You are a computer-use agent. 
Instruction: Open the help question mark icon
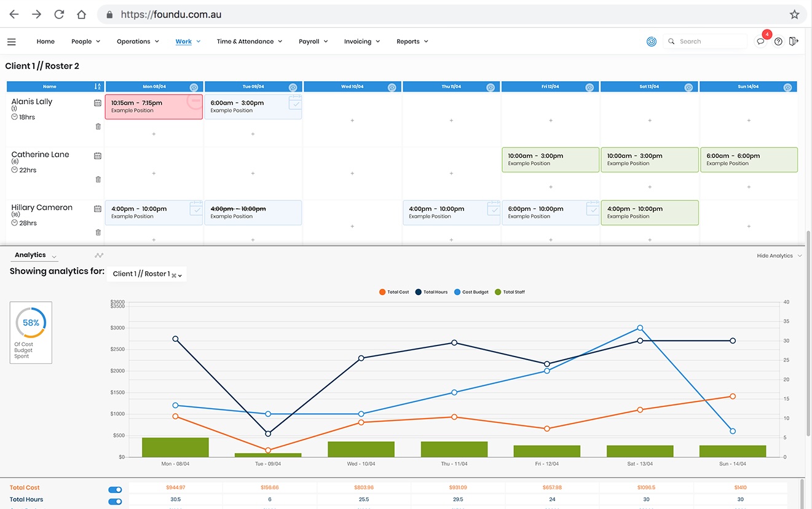coord(778,41)
